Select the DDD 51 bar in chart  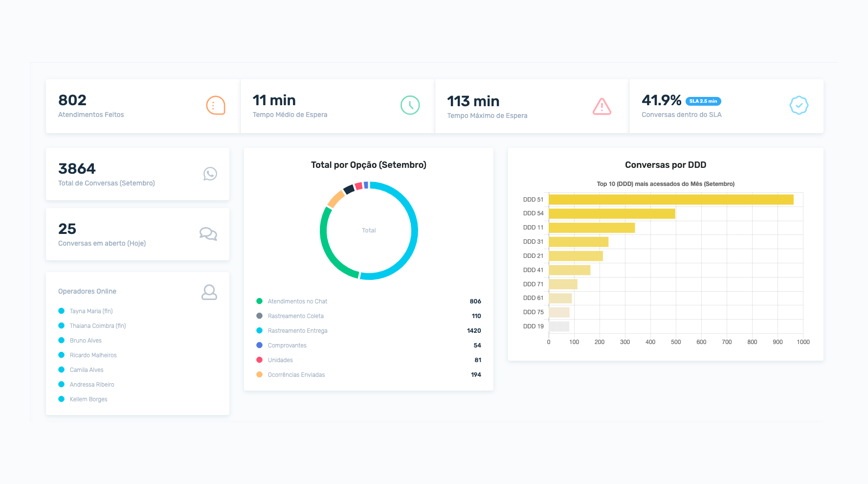tap(670, 200)
